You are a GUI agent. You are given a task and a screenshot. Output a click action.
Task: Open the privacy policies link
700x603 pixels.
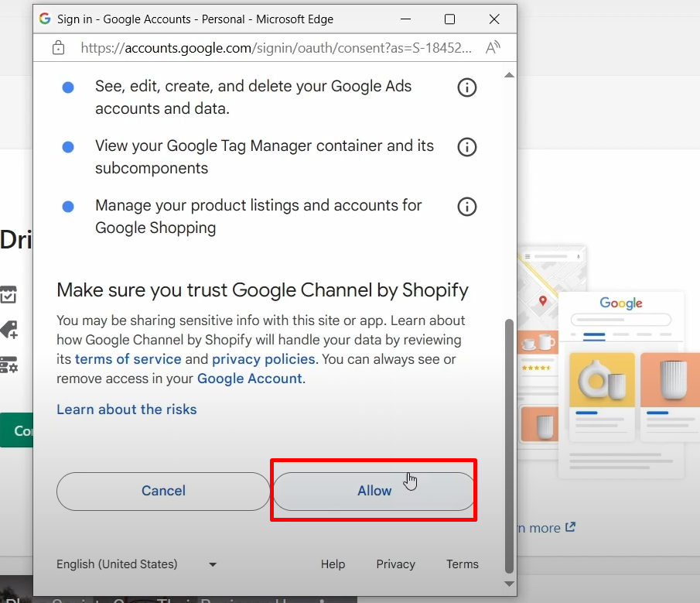click(263, 359)
